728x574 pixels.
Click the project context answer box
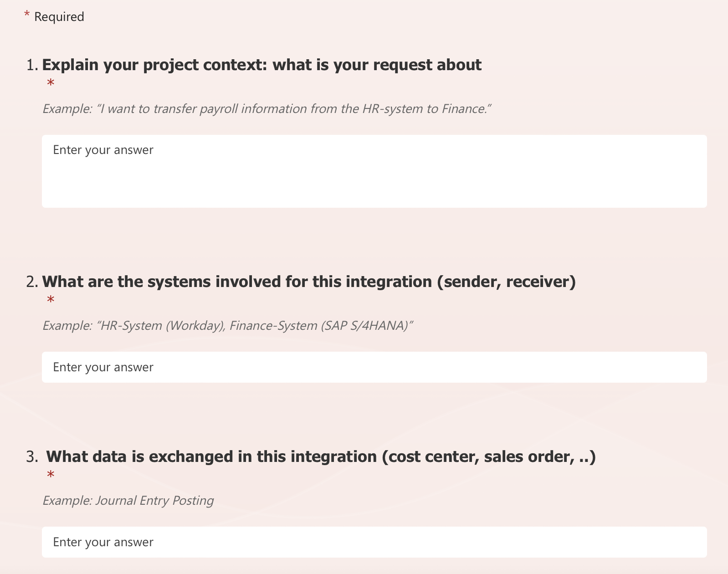click(374, 171)
